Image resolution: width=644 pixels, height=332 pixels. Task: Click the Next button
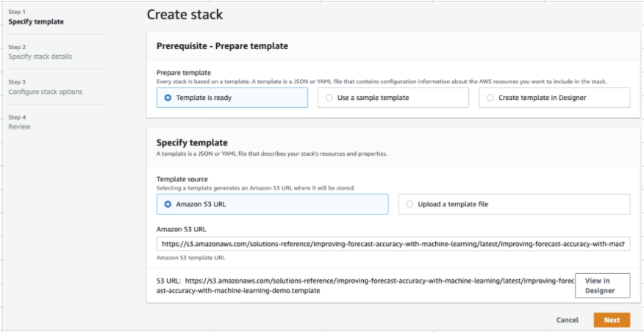point(612,320)
